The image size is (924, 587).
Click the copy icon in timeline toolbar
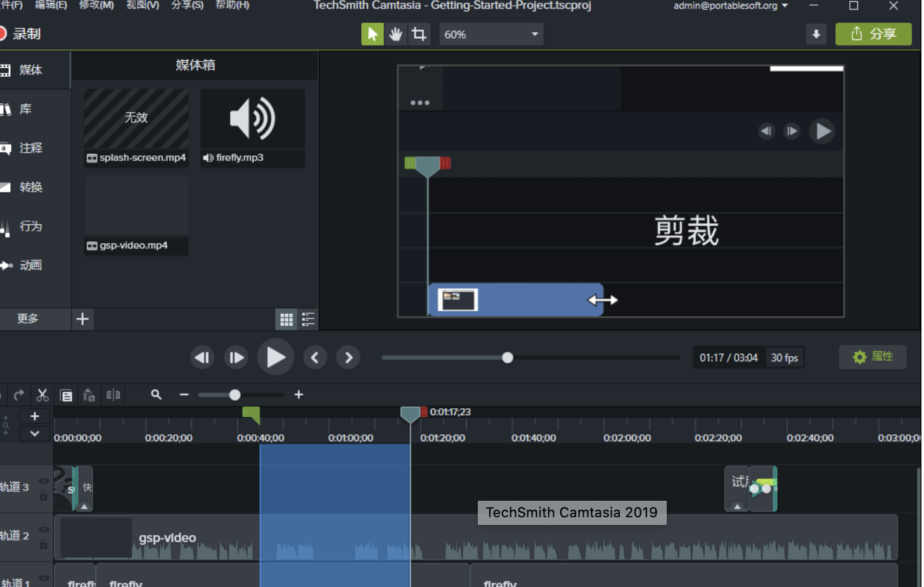click(66, 396)
